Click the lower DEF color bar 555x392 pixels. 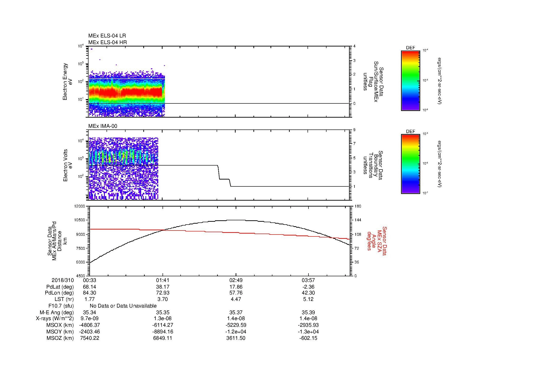tap(410, 164)
